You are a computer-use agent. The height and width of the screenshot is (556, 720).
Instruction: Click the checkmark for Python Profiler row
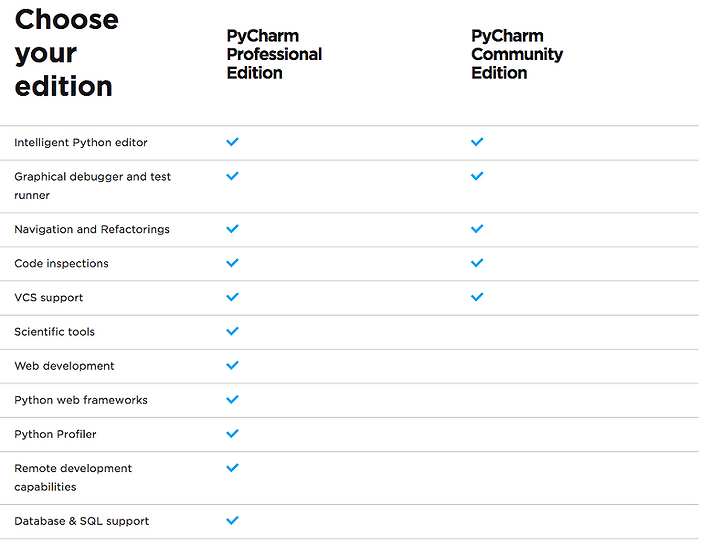coord(232,433)
